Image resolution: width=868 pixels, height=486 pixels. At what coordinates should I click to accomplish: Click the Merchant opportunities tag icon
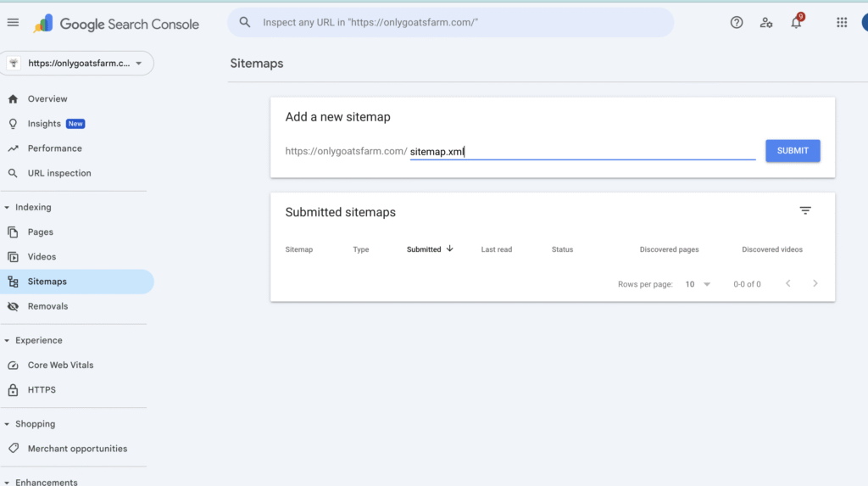(x=14, y=449)
